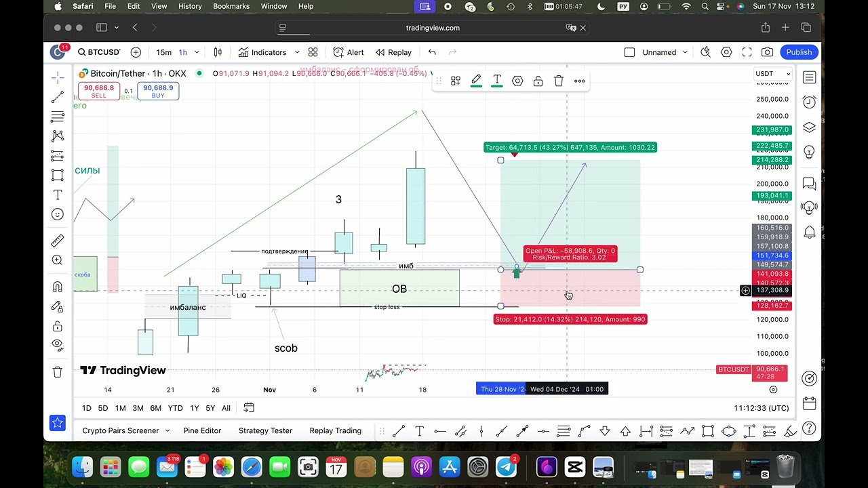The height and width of the screenshot is (488, 868).
Task: Create an Alert
Action: click(x=349, y=52)
